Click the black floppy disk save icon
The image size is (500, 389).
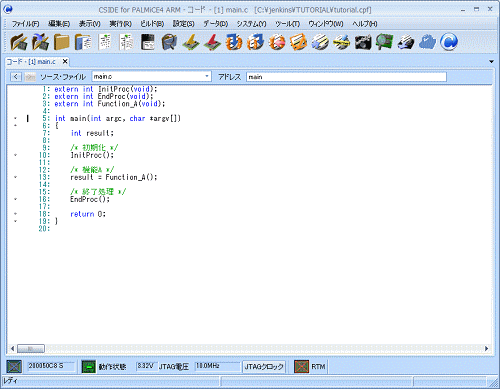pos(148,42)
